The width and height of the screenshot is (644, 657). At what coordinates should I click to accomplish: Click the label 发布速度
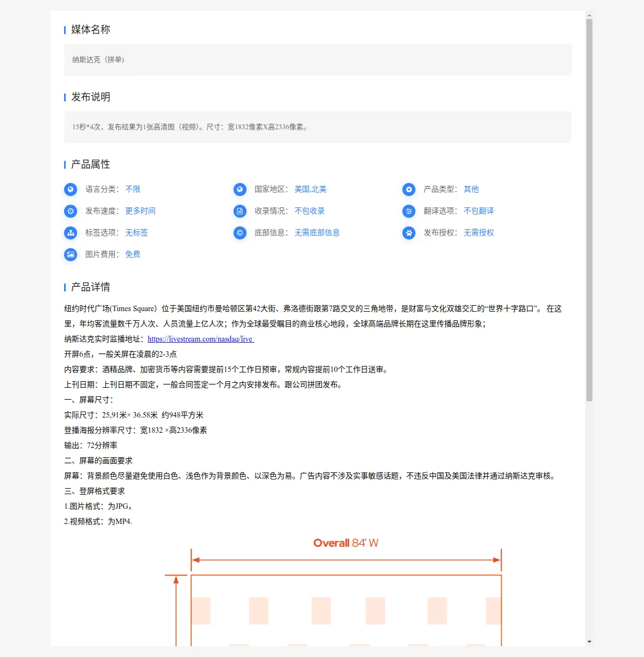(x=102, y=211)
